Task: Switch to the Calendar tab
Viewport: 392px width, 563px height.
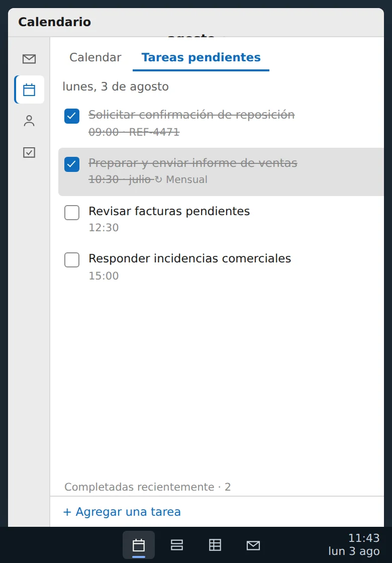Action: coord(95,57)
